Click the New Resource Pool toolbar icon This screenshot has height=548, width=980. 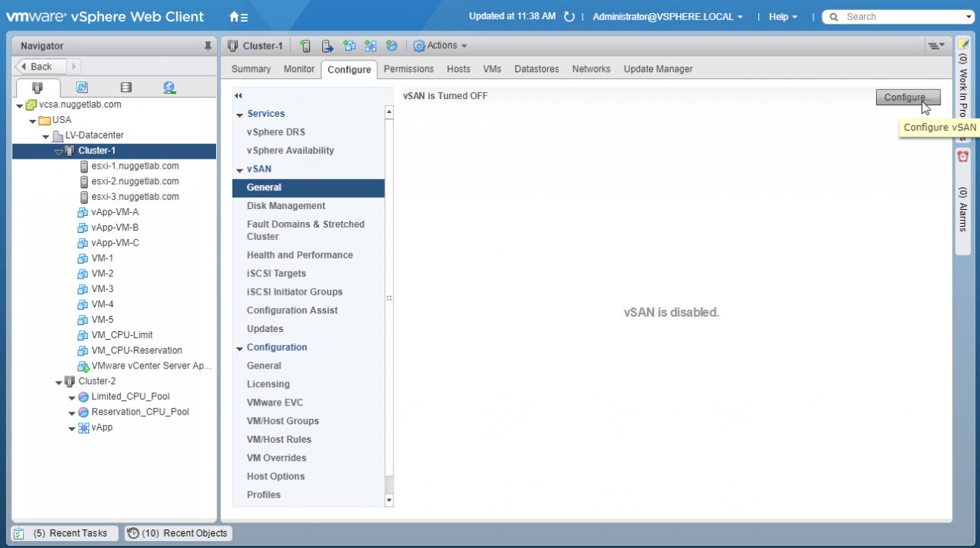point(392,46)
